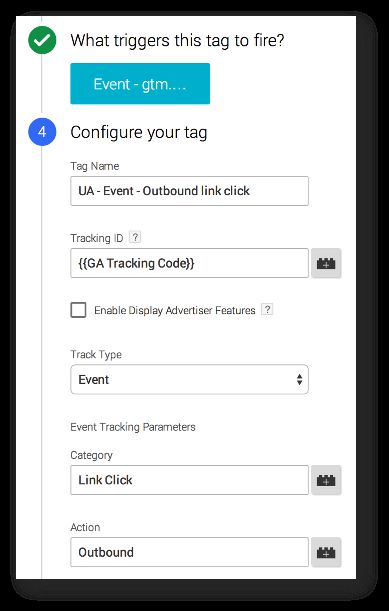Enable Display Advertiser Features checkbox
This screenshot has height=611, width=389.
coord(78,311)
